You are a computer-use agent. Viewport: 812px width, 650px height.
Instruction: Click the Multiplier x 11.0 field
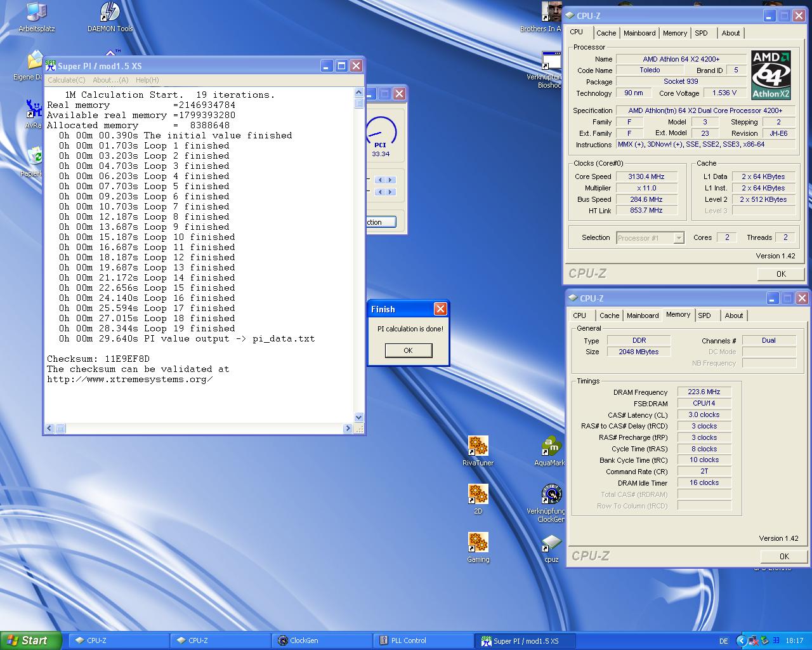pyautogui.click(x=646, y=188)
